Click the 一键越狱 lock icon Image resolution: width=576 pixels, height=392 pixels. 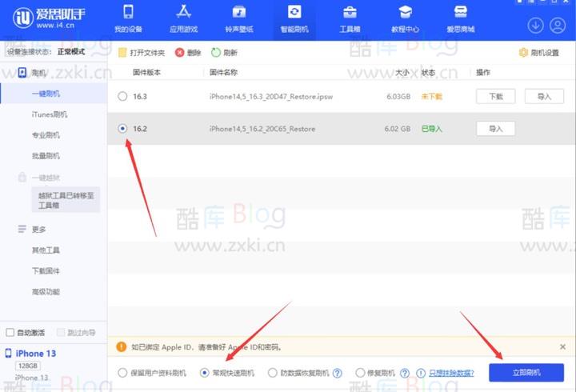coord(22,177)
